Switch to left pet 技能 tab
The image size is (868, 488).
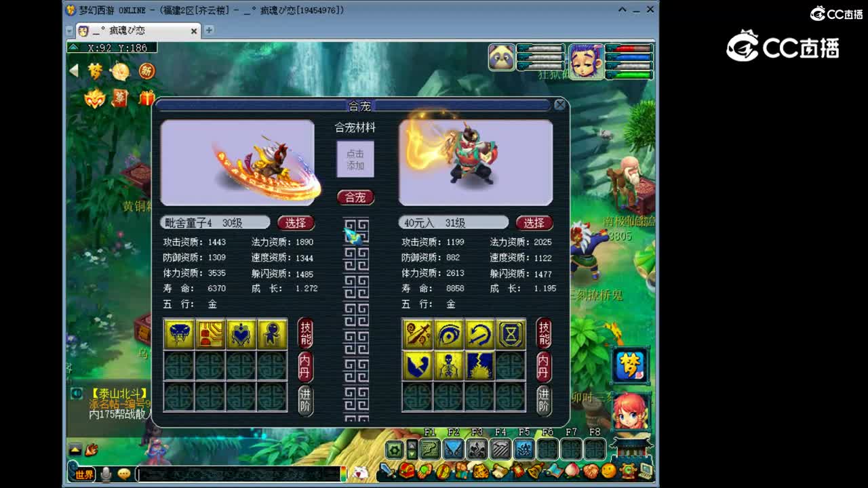305,333
